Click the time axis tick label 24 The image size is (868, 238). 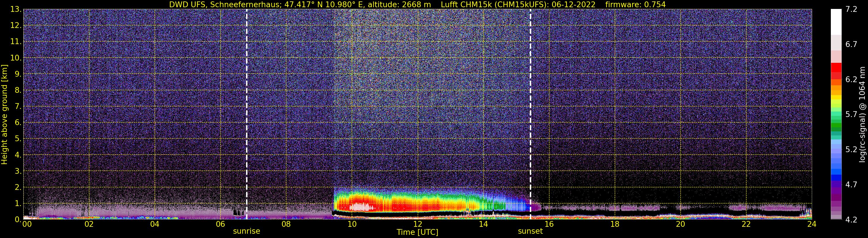(x=812, y=224)
